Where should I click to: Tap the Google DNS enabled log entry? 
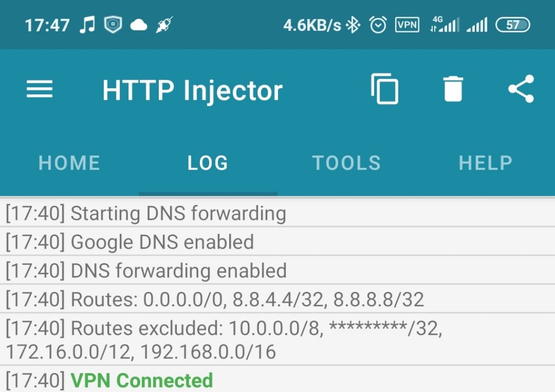277,242
